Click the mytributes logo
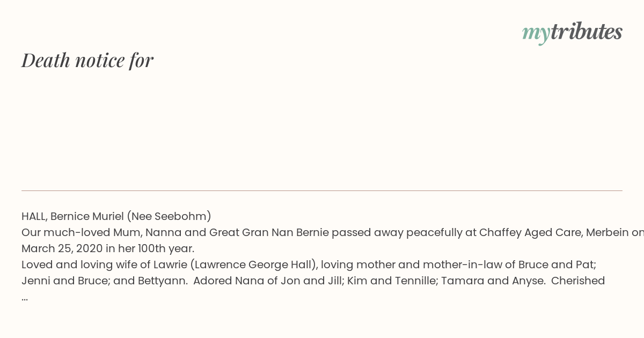Image resolution: width=644 pixels, height=338 pixels. [572, 32]
